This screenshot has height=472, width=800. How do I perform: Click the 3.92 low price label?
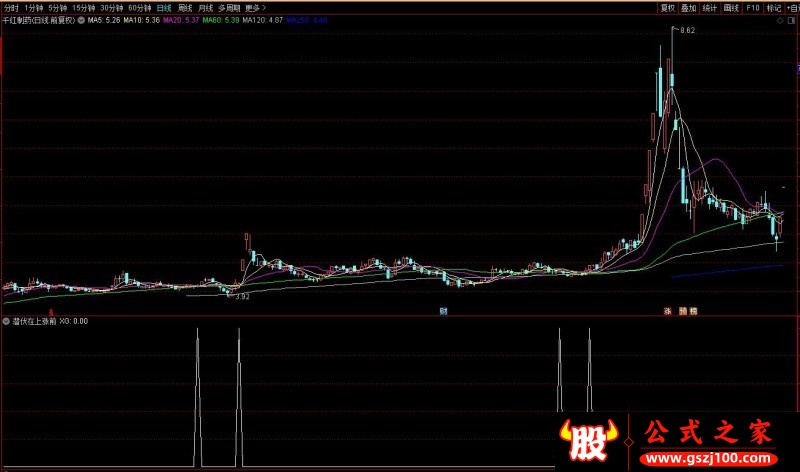pyautogui.click(x=242, y=297)
